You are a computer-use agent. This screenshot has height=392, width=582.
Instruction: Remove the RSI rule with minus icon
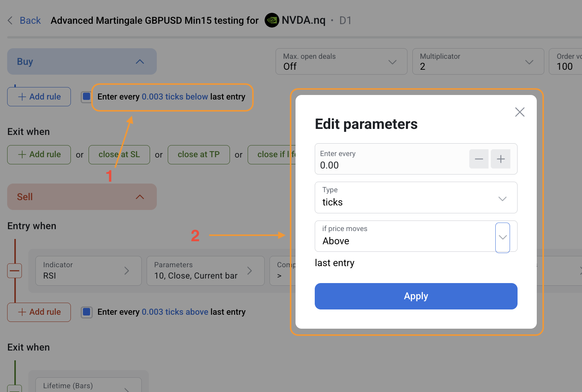point(15,271)
